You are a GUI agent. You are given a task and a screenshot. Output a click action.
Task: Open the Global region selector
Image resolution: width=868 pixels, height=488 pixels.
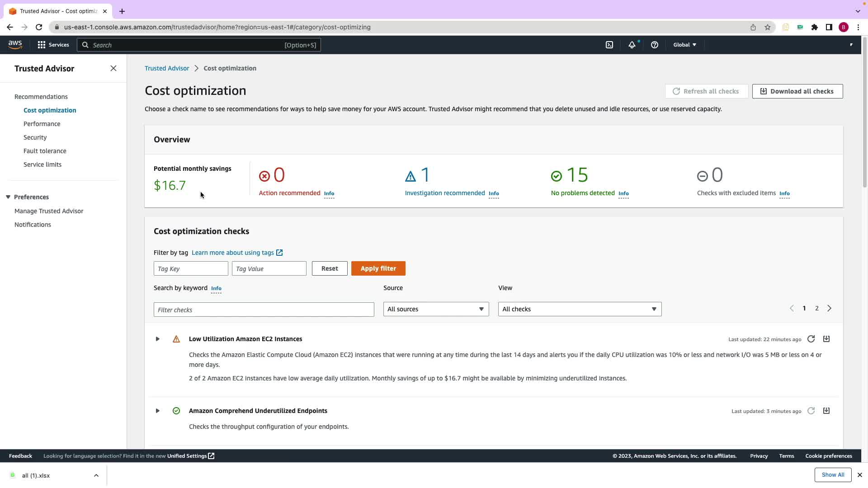tap(684, 45)
